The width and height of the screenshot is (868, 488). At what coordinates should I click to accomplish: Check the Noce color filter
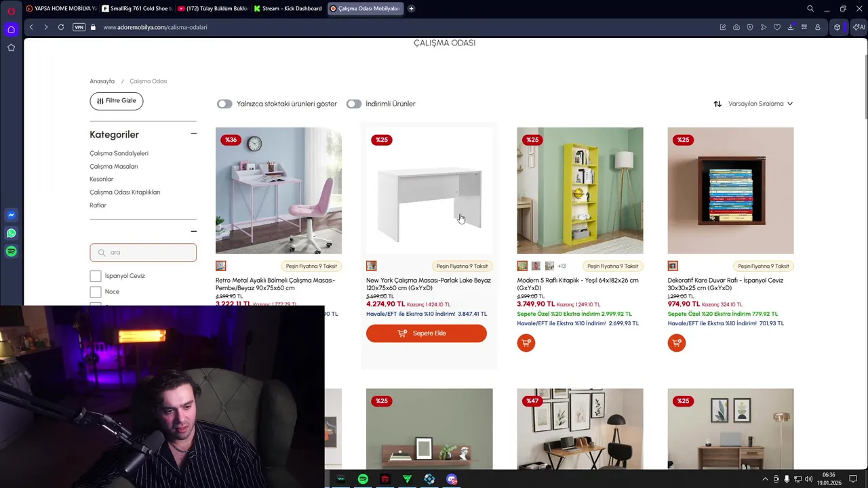[x=96, y=291]
